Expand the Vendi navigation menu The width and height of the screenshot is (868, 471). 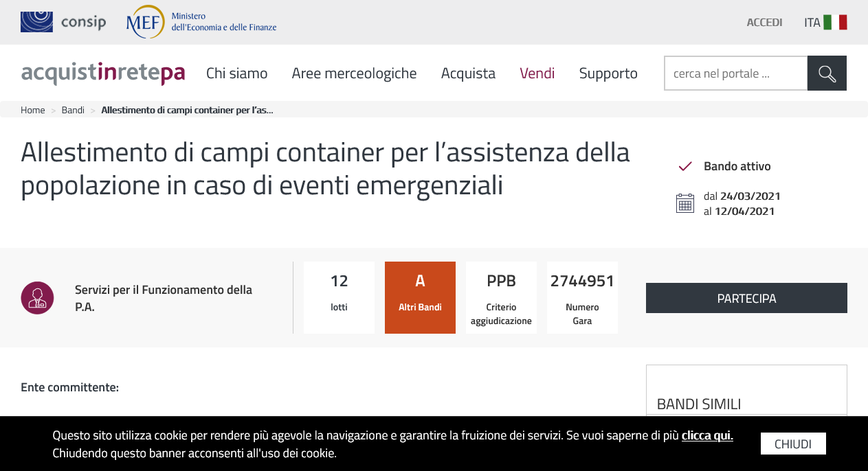(537, 73)
